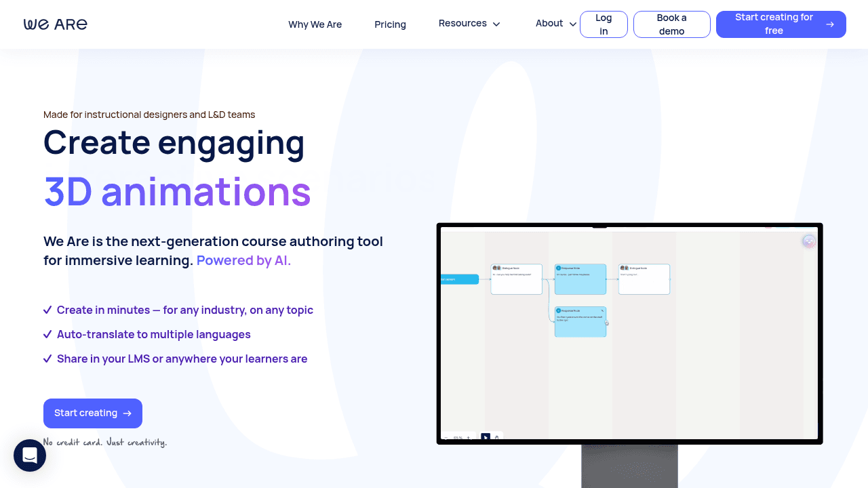Toggle the checkmark beside 'Create in minutes'
This screenshot has width=868, height=488.
click(x=47, y=310)
